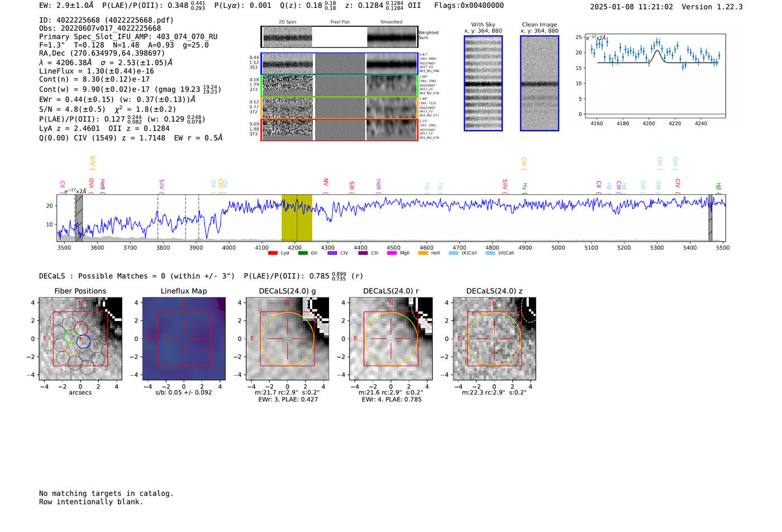
Task: Click the s/b: 0.05 +/- 0.092 caption
Action: (x=184, y=392)
